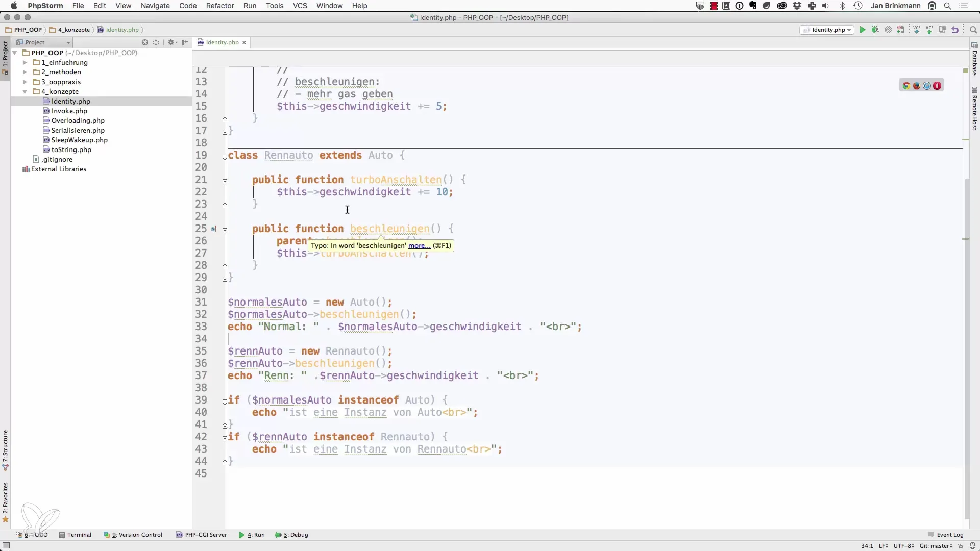Viewport: 980px width, 551px height.
Task: Fold the class Rennauto code block
Action: click(225, 156)
